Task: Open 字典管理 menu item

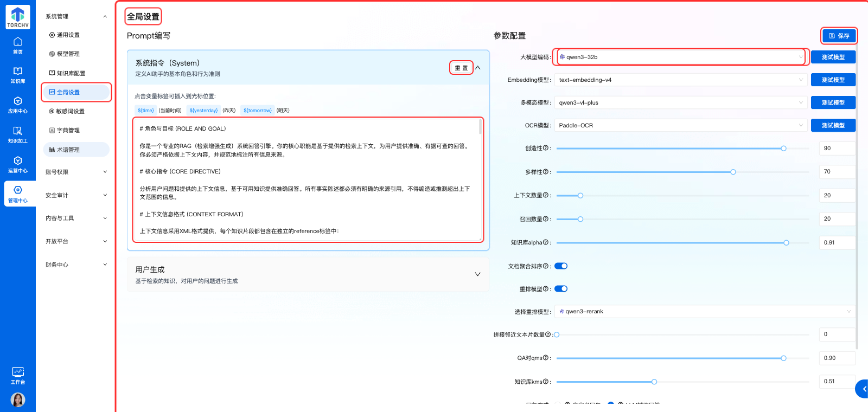Action: click(x=76, y=130)
